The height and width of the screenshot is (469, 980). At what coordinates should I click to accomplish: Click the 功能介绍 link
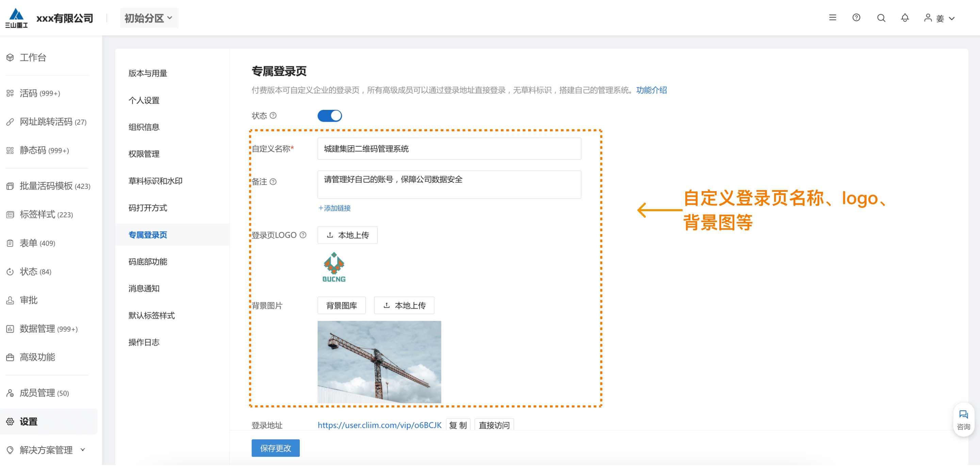pyautogui.click(x=651, y=90)
